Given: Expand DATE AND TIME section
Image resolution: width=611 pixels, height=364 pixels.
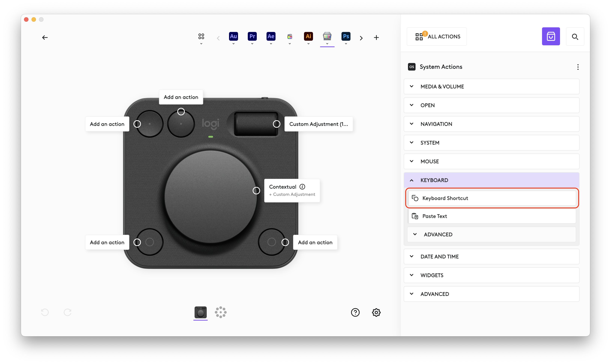Looking at the screenshot, I should [491, 257].
